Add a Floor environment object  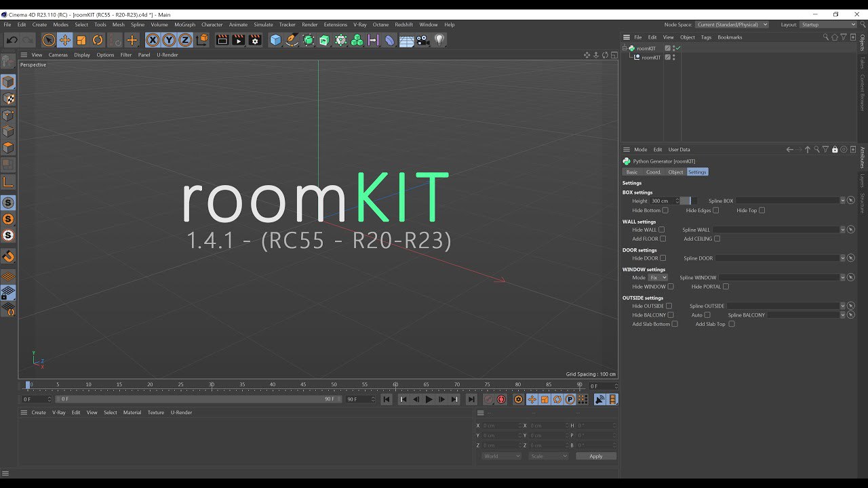tap(406, 40)
